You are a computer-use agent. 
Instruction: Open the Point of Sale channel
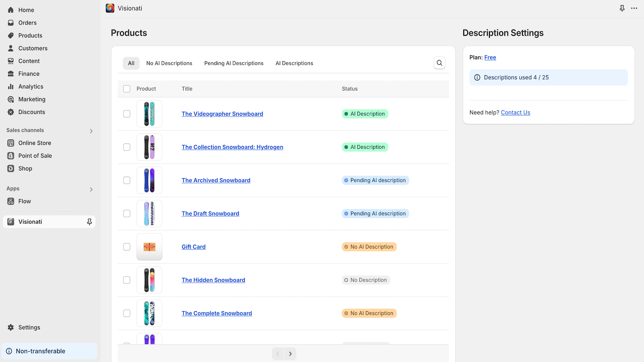[x=35, y=156]
